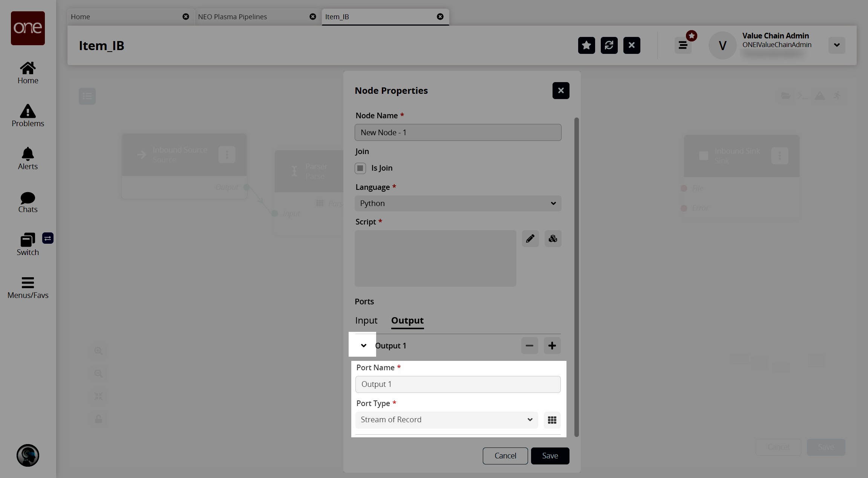The height and width of the screenshot is (478, 868).
Task: Open the port type grid schema icon
Action: tap(552, 420)
